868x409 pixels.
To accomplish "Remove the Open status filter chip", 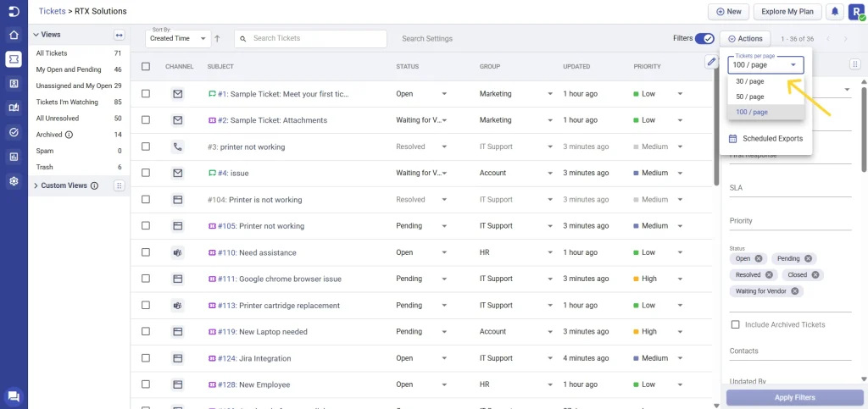I will 759,258.
